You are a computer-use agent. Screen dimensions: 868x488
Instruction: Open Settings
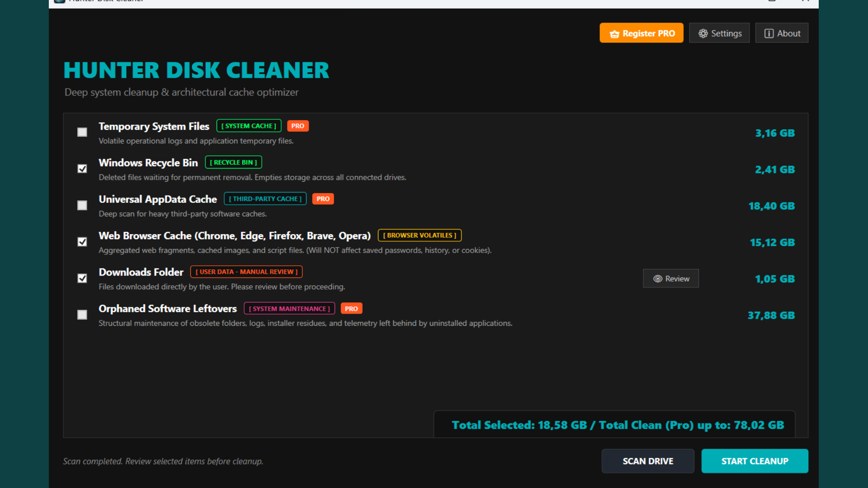coord(719,33)
